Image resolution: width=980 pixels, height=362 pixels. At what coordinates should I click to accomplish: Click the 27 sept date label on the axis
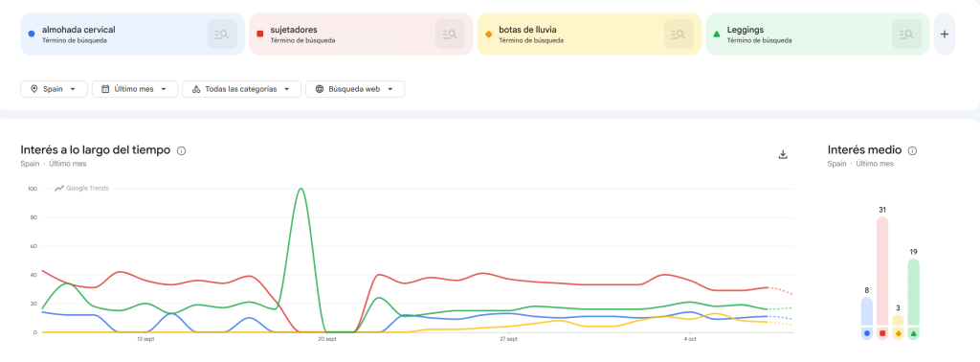point(508,339)
